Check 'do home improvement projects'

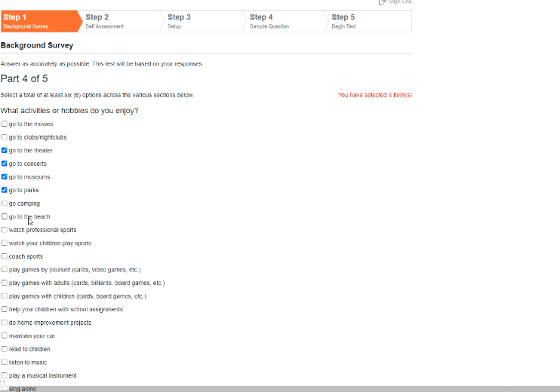tap(5, 323)
